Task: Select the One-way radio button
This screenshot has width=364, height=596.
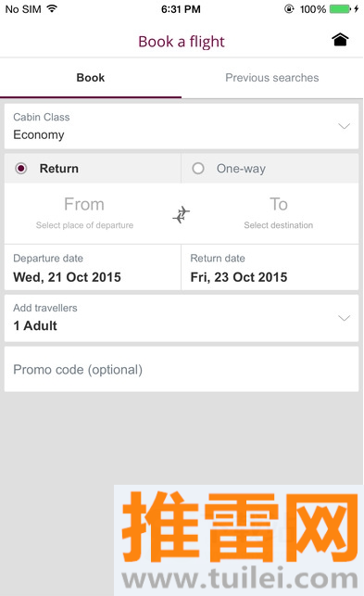Action: coord(198,168)
